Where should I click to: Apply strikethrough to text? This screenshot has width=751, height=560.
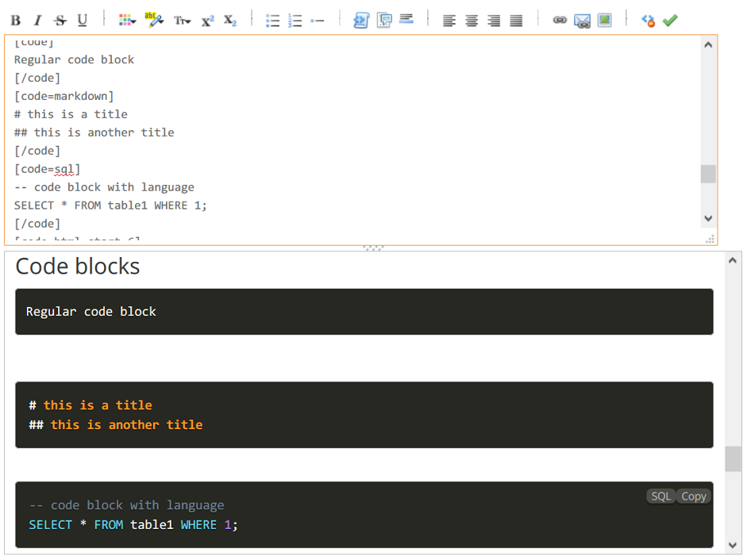pyautogui.click(x=60, y=21)
